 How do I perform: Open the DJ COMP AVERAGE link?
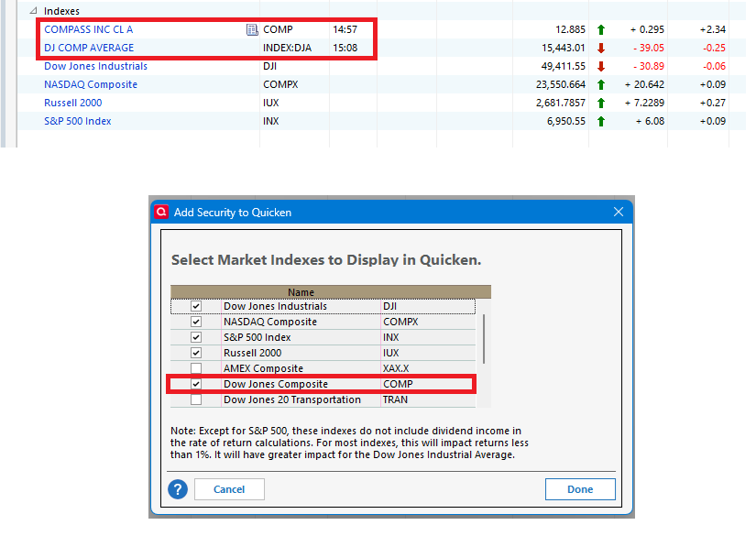click(89, 48)
